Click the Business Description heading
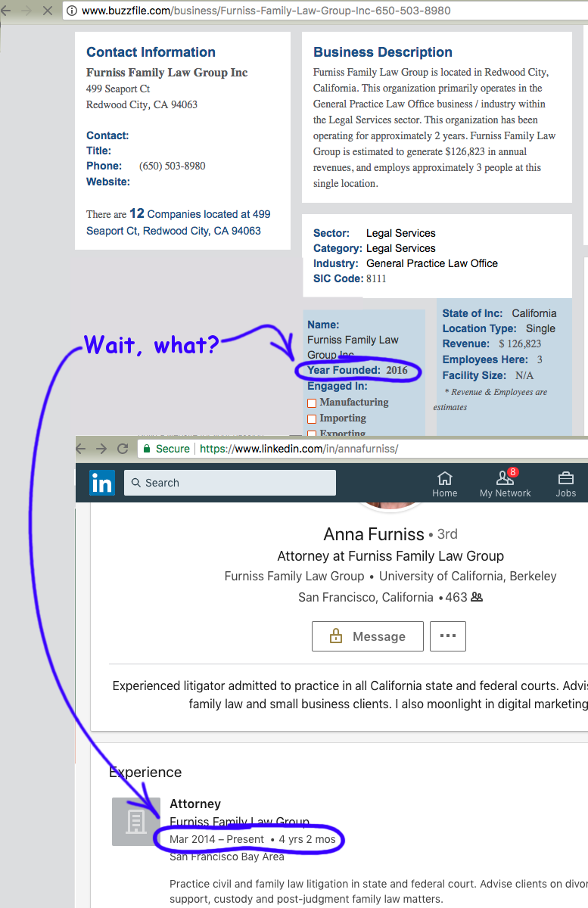 pyautogui.click(x=383, y=52)
